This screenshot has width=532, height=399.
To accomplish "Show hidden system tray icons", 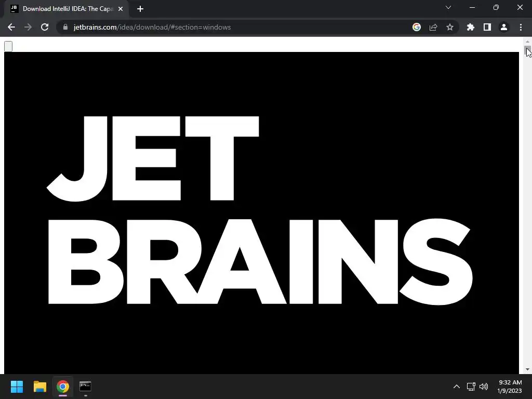I will [x=457, y=387].
